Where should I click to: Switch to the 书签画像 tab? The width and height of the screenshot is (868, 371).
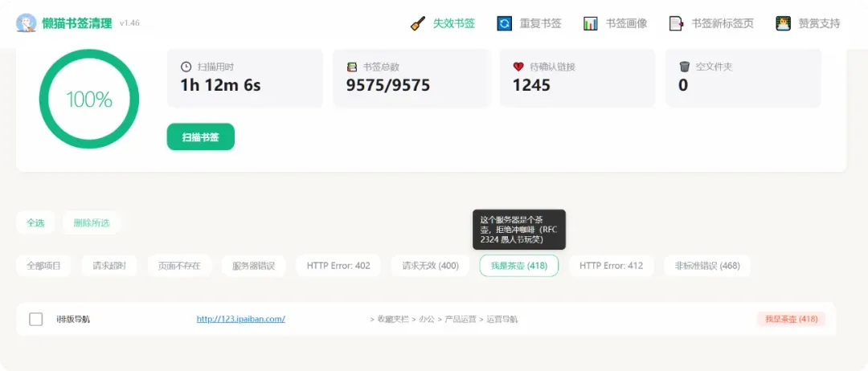(626, 24)
